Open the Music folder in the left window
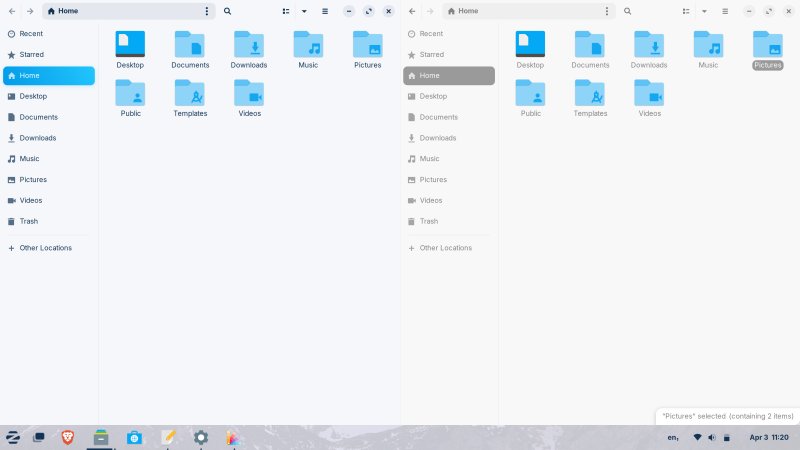Screen dimensions: 800x450 (308, 47)
